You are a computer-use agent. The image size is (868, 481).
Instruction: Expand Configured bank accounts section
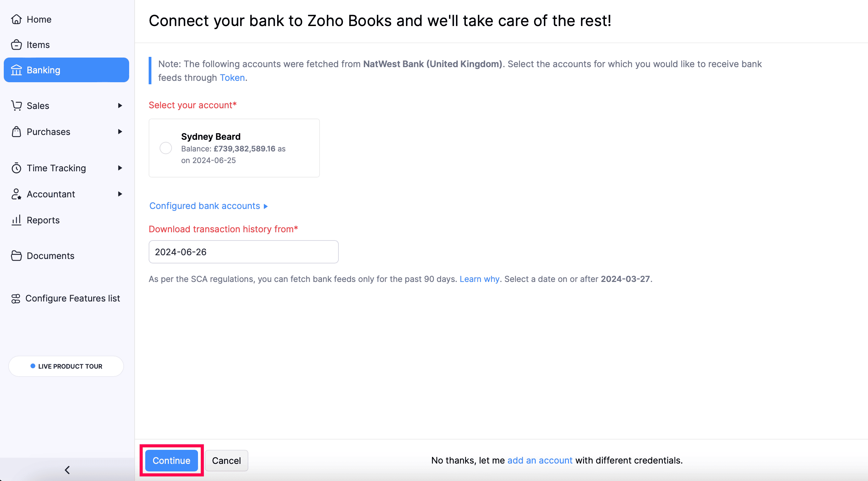point(208,206)
